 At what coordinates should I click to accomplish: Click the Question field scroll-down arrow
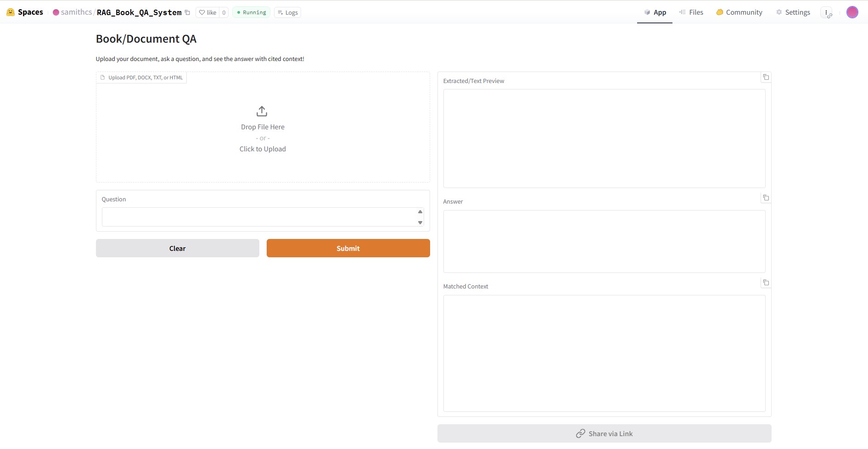[420, 222]
